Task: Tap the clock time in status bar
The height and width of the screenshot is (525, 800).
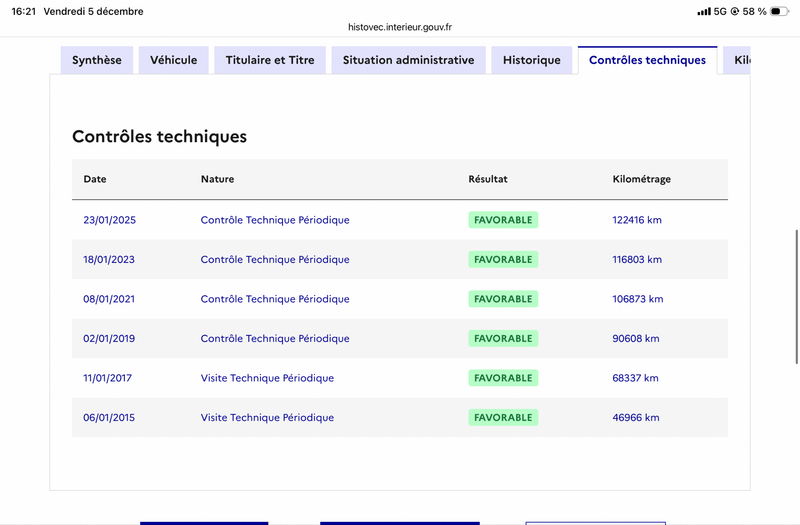Action: [23, 12]
